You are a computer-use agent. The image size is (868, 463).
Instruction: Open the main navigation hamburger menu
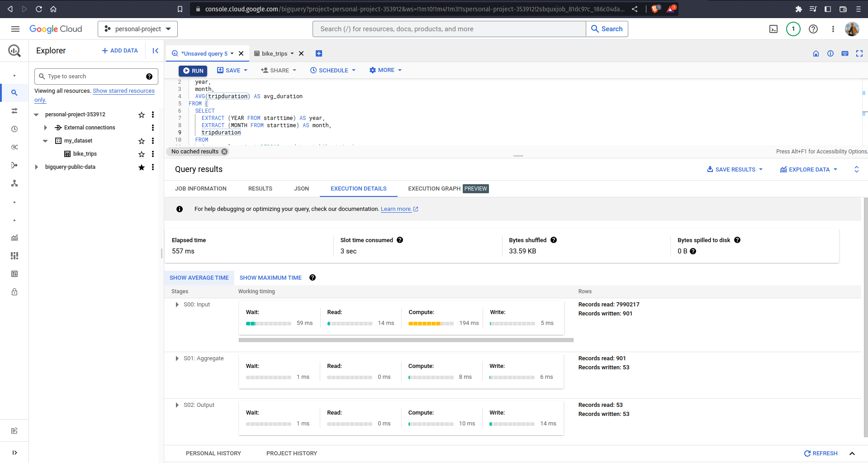tap(15, 29)
